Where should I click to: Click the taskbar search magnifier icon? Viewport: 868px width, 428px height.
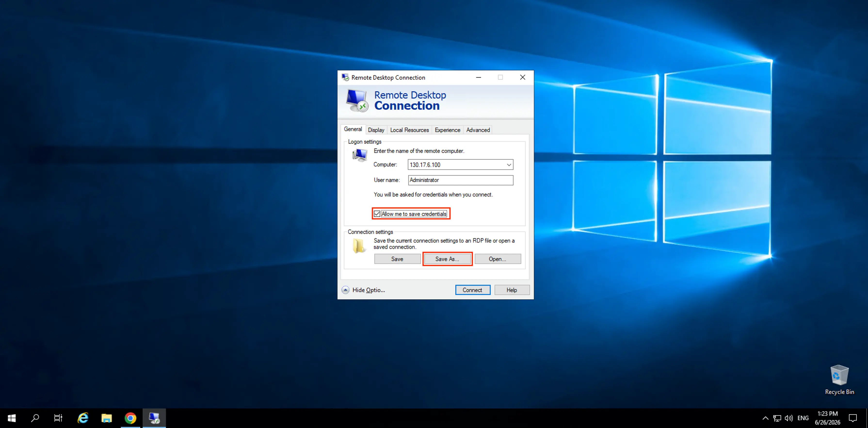point(35,418)
